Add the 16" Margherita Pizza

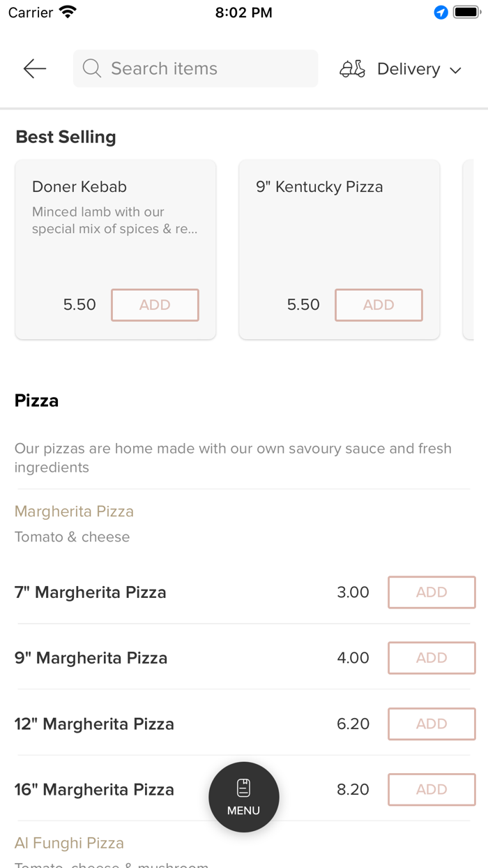[431, 789]
